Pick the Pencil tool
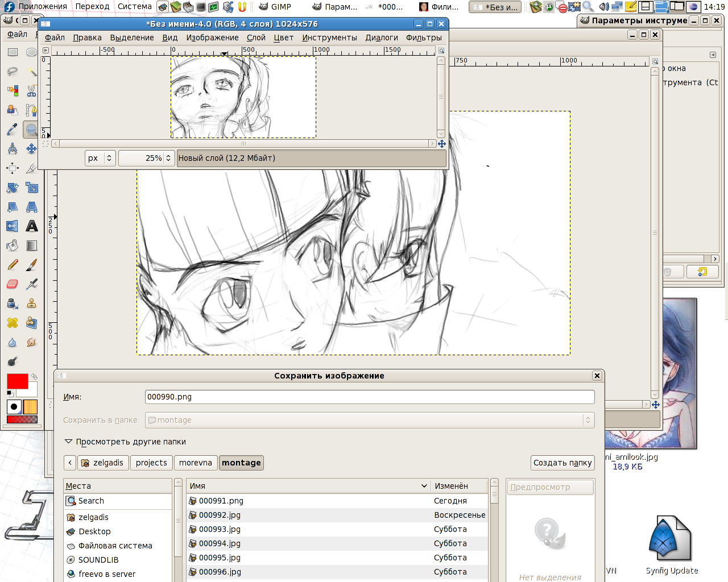This screenshot has width=728, height=582. (13, 265)
